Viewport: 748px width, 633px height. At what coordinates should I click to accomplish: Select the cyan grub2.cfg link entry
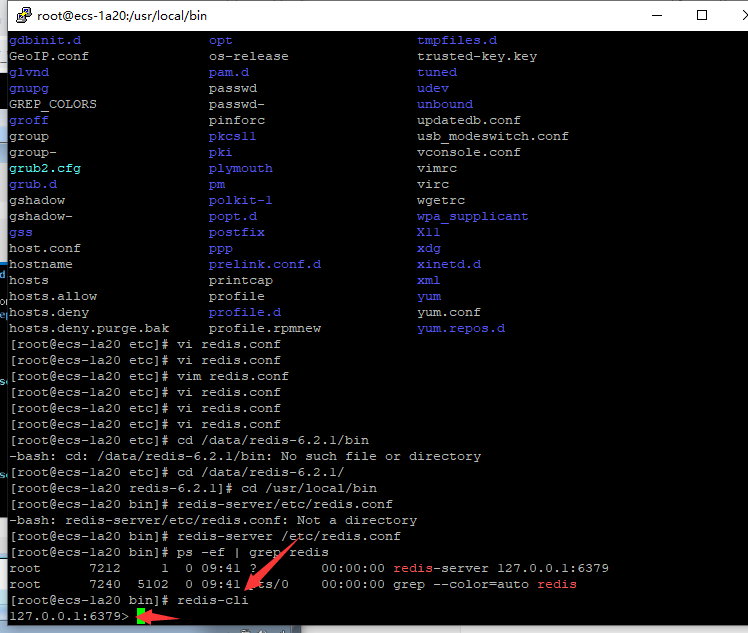coord(45,168)
